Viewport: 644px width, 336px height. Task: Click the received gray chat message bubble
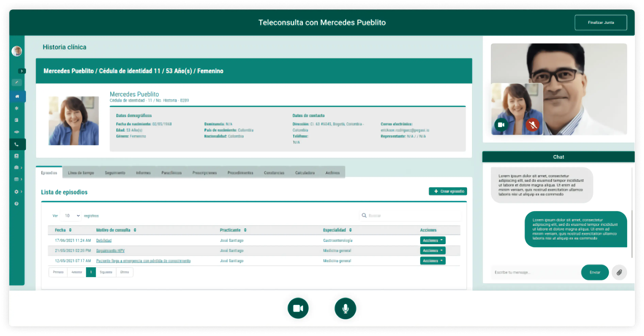542,185
